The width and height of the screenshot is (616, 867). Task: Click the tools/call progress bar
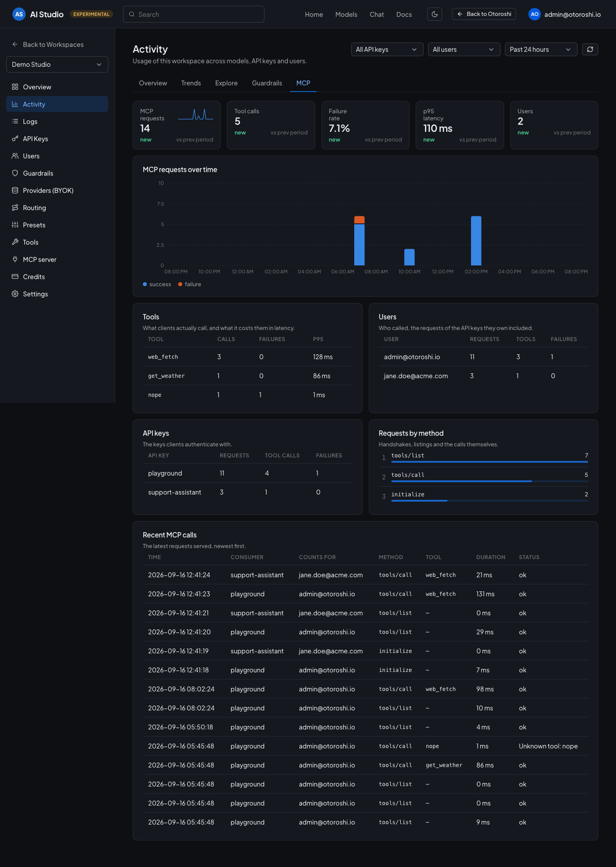pyautogui.click(x=490, y=481)
